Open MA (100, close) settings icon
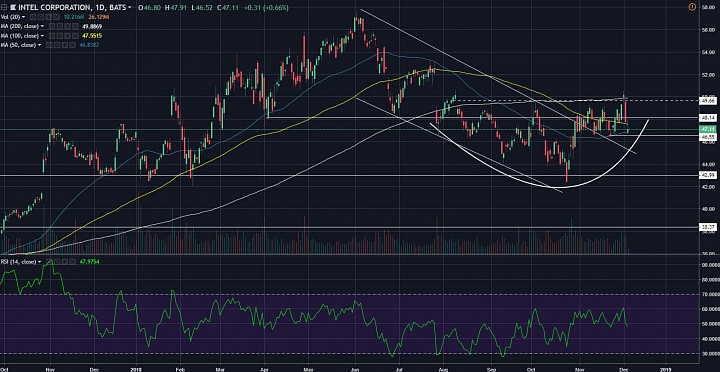Viewport: 720px width, 372px height. (x=59, y=35)
